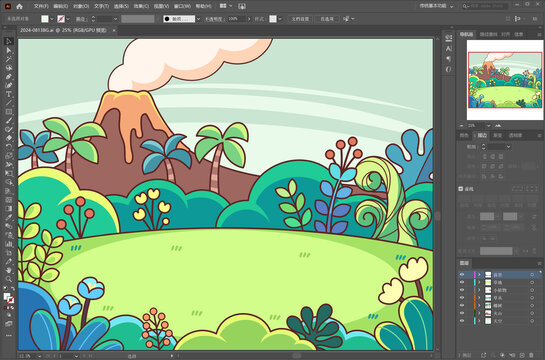This screenshot has height=360, width=545.
Task: Click the fill color swatch in control bar
Action: tap(45, 19)
